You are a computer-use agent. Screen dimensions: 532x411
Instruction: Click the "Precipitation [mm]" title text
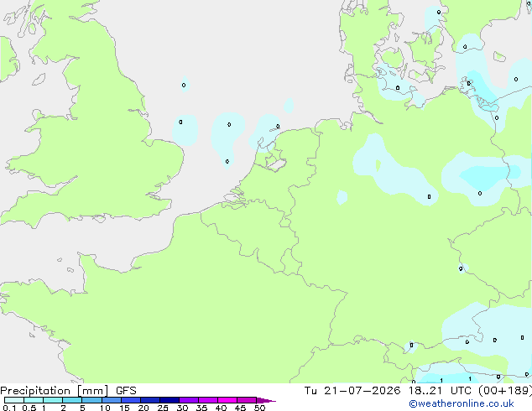pyautogui.click(x=55, y=391)
